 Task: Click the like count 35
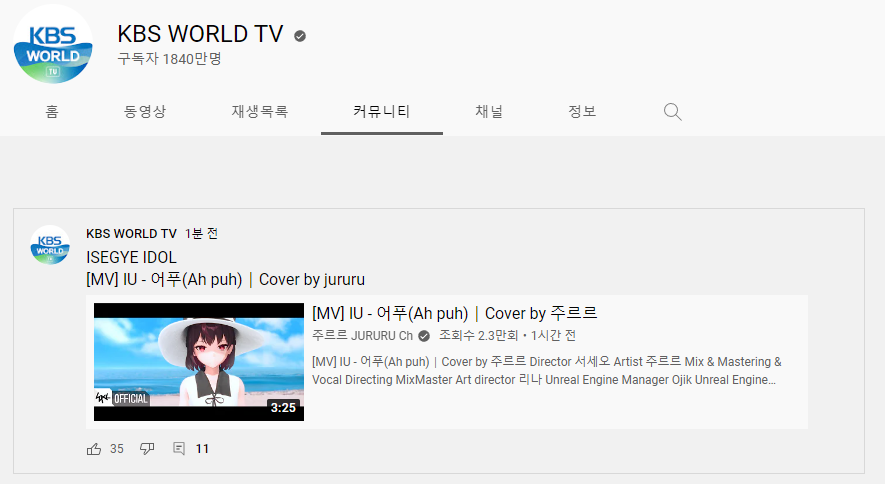[x=117, y=448]
